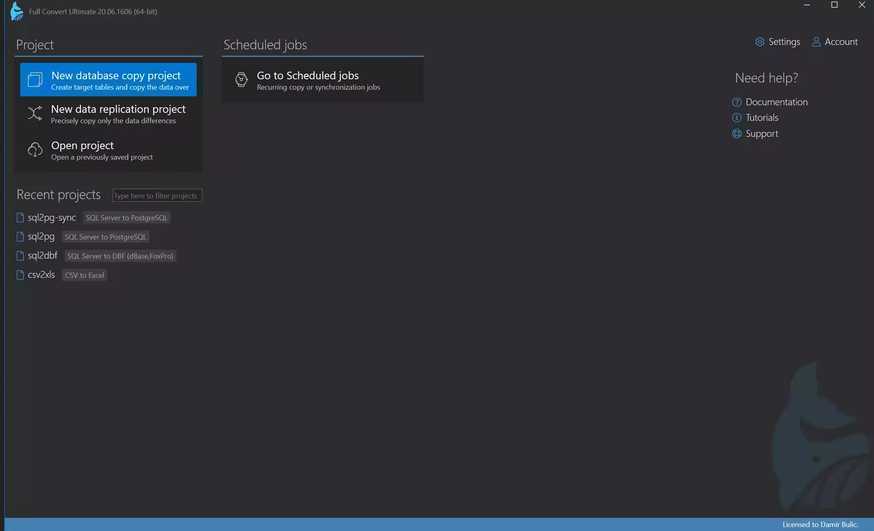Click the Settings gear icon
874x531 pixels.
[760, 42]
